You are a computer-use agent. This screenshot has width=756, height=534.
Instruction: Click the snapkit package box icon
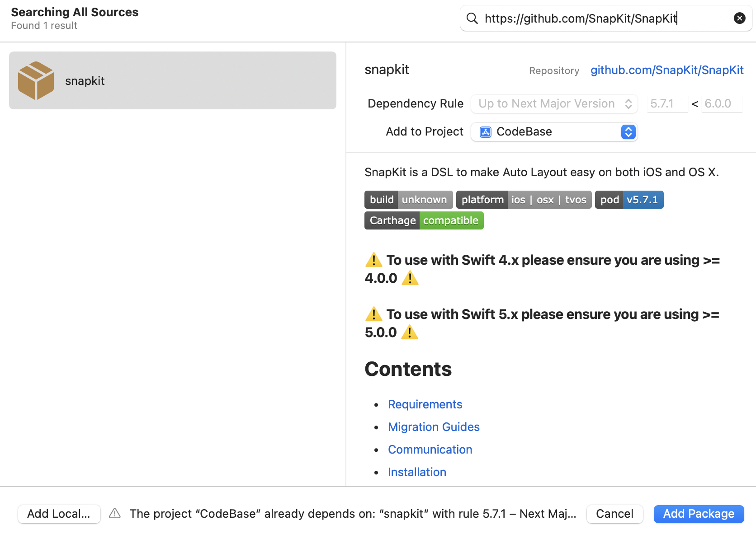[36, 80]
